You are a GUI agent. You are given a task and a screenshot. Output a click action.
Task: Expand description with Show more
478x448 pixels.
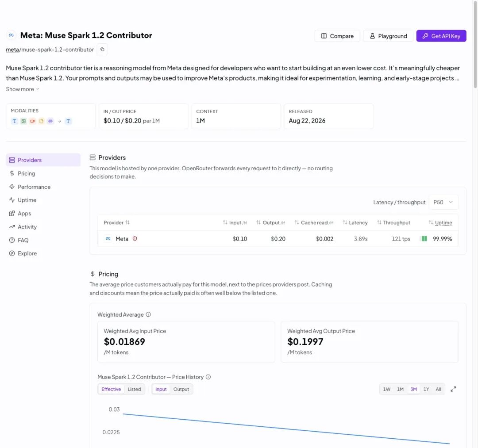(x=23, y=89)
